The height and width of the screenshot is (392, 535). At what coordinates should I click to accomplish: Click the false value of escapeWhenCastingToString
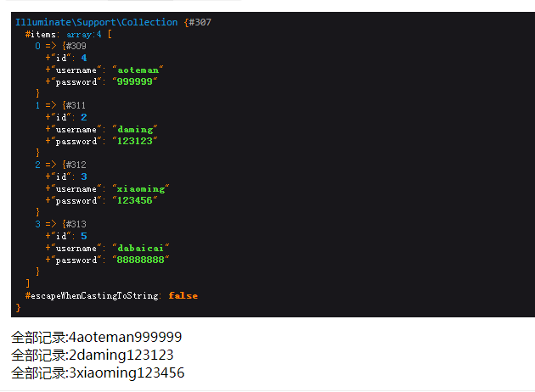(x=183, y=295)
